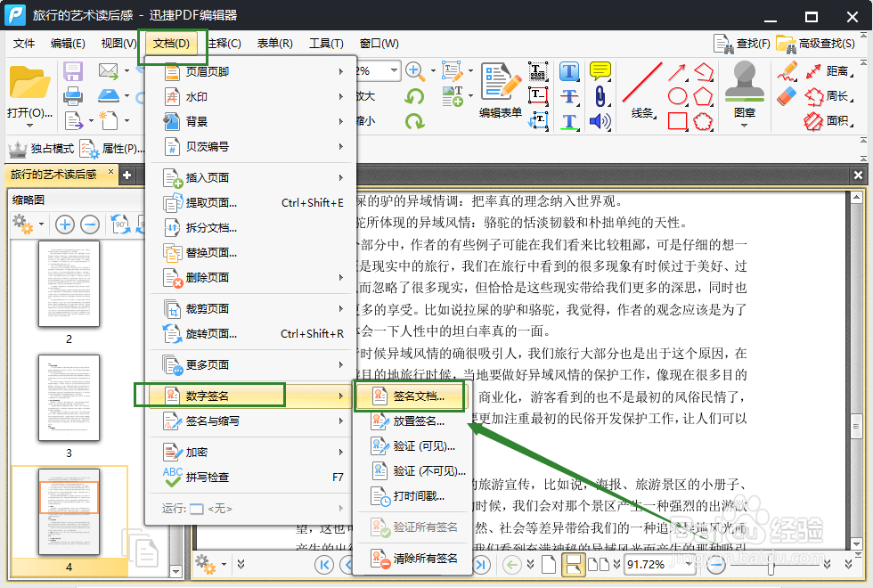Open page 2 thumbnail
The height and width of the screenshot is (588, 873).
[69, 283]
